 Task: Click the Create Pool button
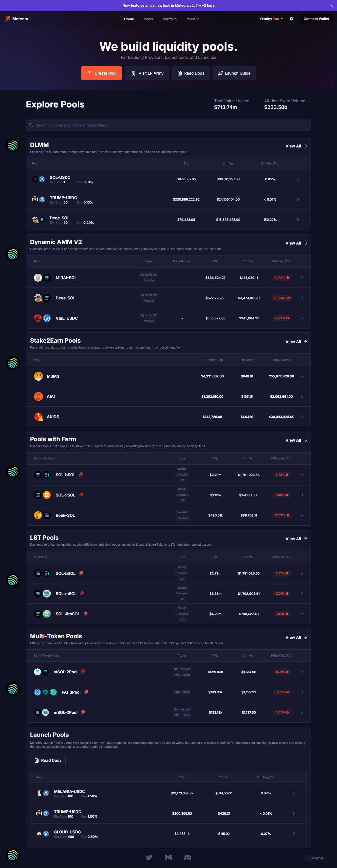101,73
